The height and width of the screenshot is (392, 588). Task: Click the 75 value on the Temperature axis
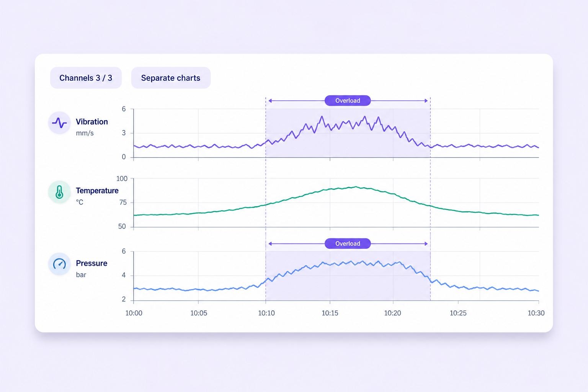click(123, 203)
